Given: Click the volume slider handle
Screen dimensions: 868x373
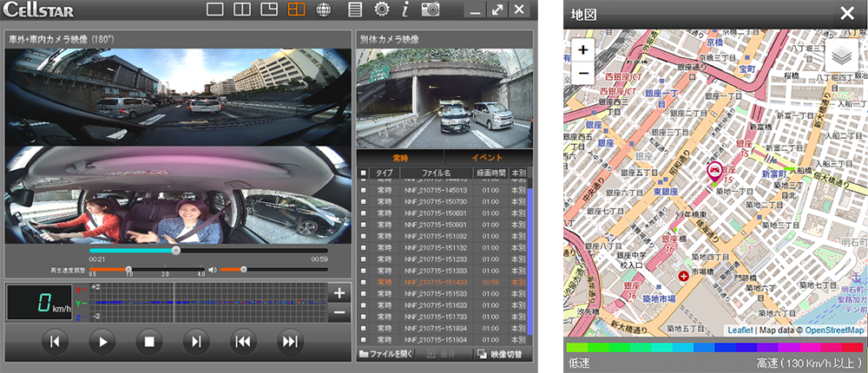Looking at the screenshot, I should coord(243,270).
